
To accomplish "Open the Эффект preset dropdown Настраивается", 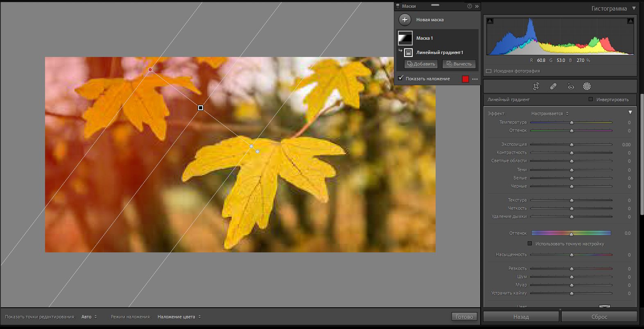I will tap(550, 113).
